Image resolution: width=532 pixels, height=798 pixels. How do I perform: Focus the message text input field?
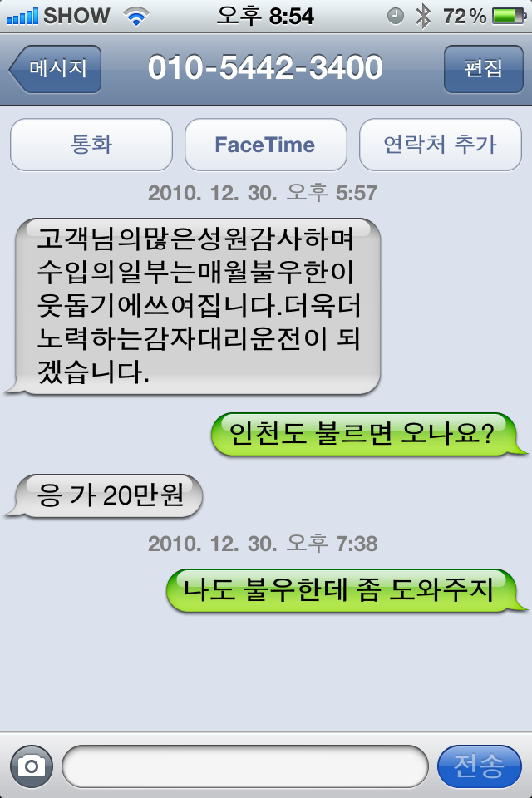(245, 766)
